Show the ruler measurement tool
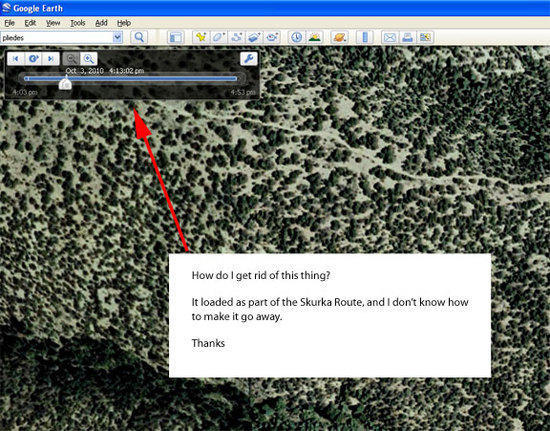550x431 pixels. (365, 37)
